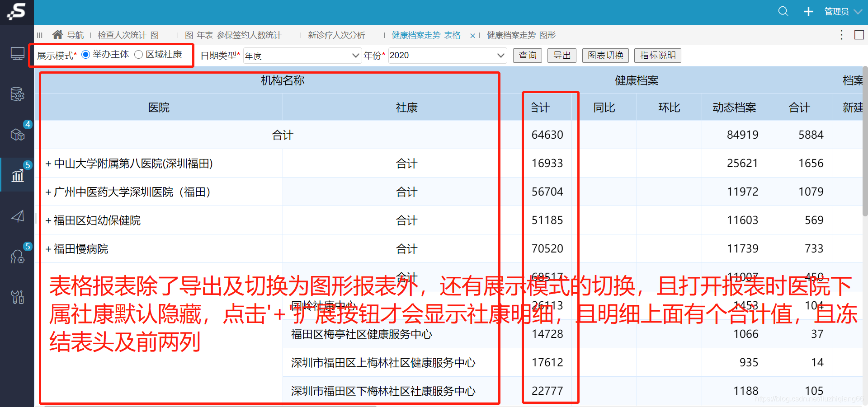Click the 环比 column header

pyautogui.click(x=670, y=108)
